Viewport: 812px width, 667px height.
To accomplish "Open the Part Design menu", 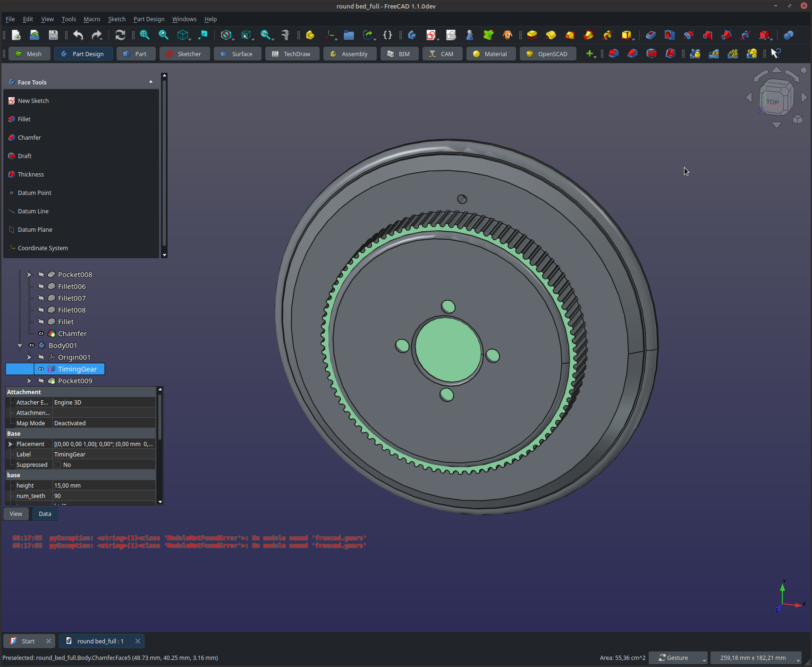I will (149, 19).
